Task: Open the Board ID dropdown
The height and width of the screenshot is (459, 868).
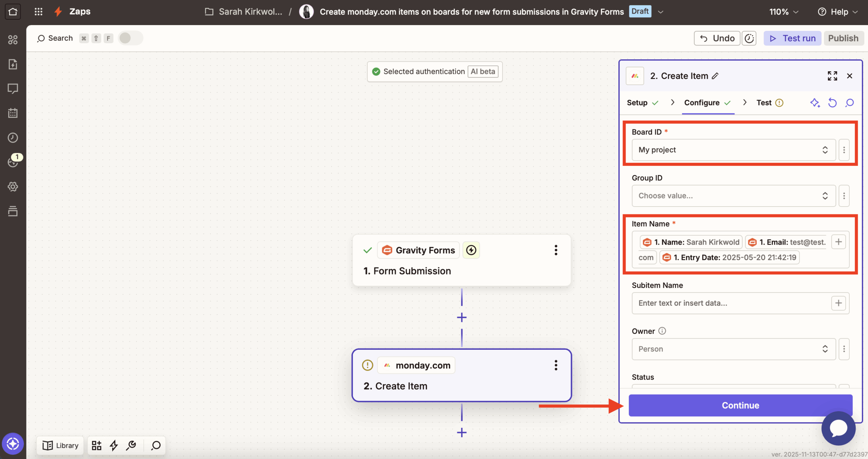Action: [x=733, y=150]
